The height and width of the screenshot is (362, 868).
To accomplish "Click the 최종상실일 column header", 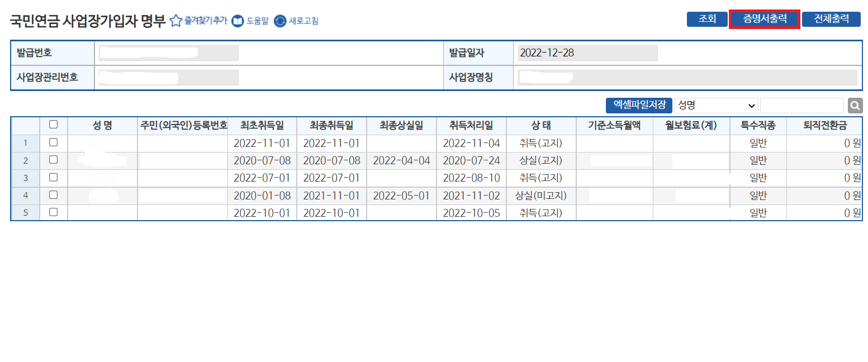I will (402, 126).
